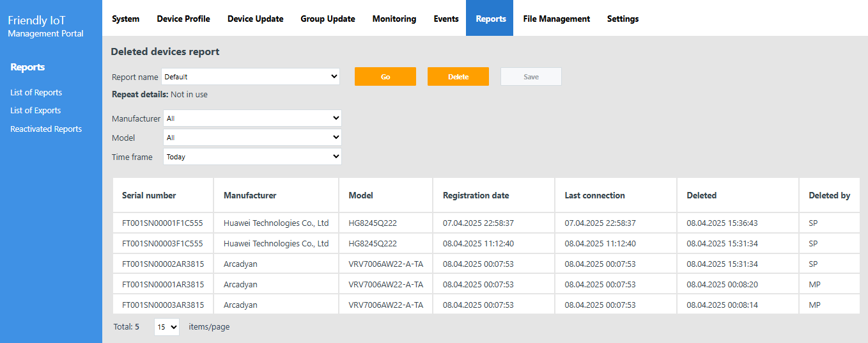868x343 pixels.
Task: Click deleted time 08.04.2025 00:08:20
Action: 722,285
